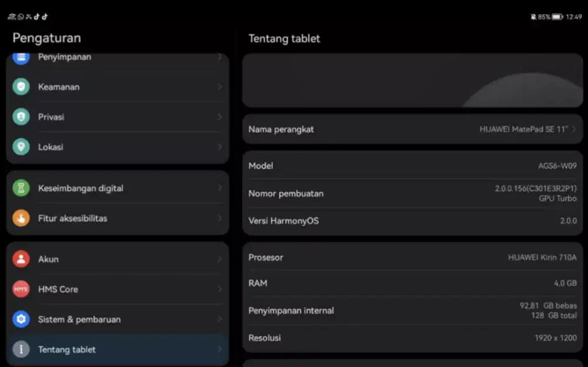The image size is (588, 367).
Task: Tap the HMS Core red icon
Action: 21,289
